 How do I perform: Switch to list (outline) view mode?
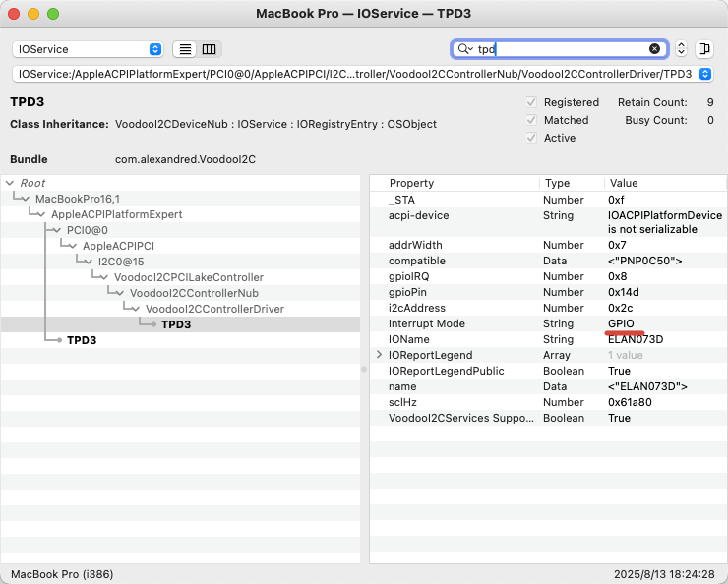(185, 49)
